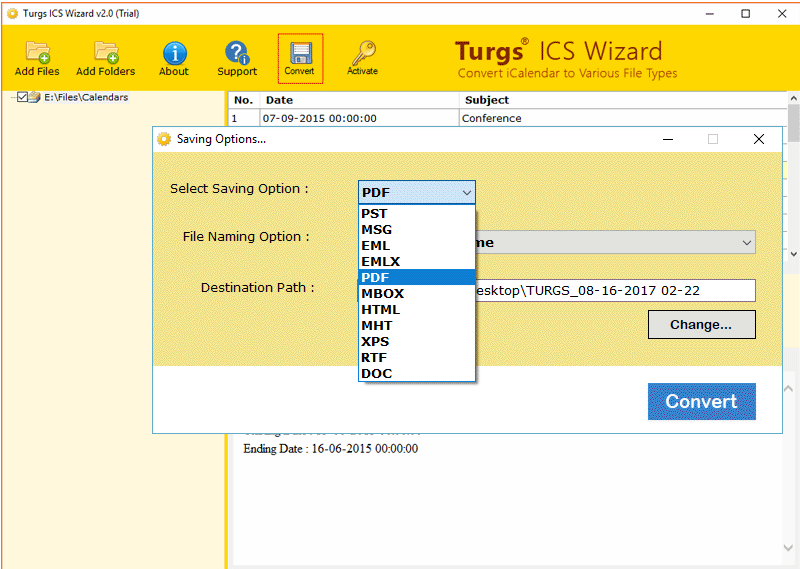Viewport: 800px width, 569px height.
Task: Minimize the Saving Options dialog
Action: tap(668, 139)
